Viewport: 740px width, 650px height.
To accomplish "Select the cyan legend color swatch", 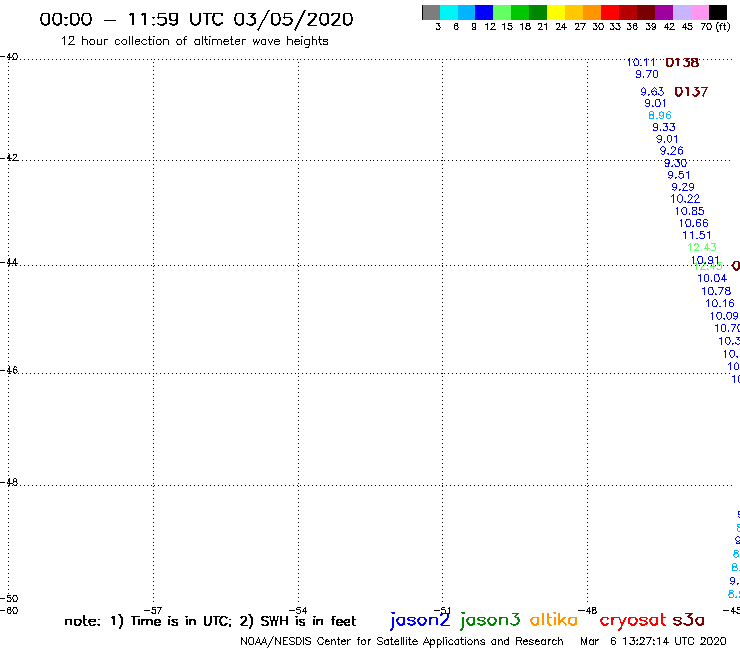I will [449, 12].
